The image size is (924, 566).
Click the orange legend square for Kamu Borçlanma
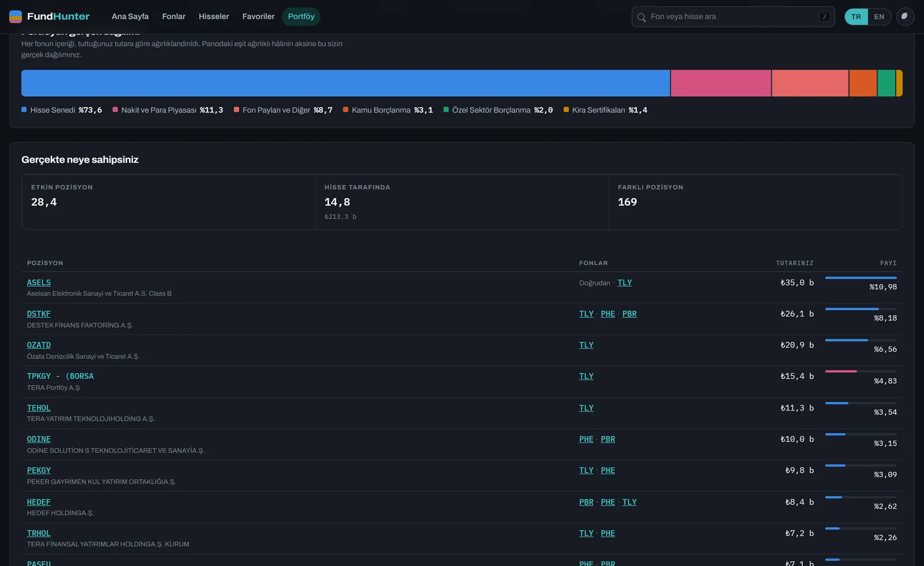coord(345,110)
